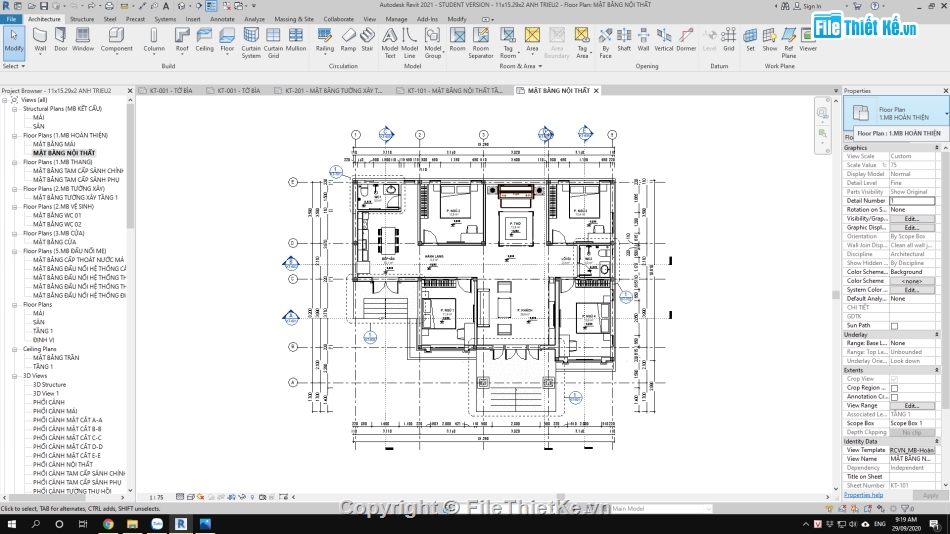Select the Column tool
This screenshot has width=950, height=534.
[154, 40]
